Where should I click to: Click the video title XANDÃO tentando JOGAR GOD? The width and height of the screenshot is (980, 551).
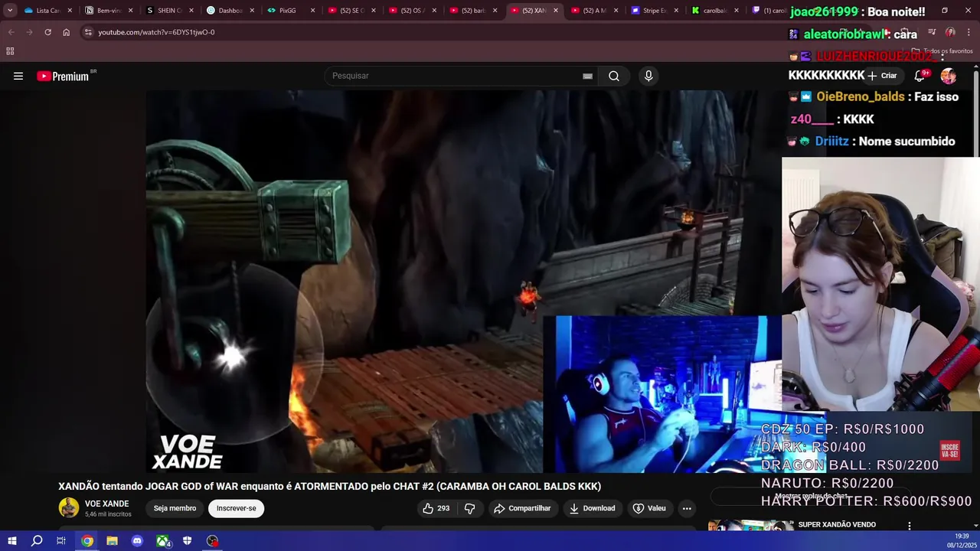point(329,486)
